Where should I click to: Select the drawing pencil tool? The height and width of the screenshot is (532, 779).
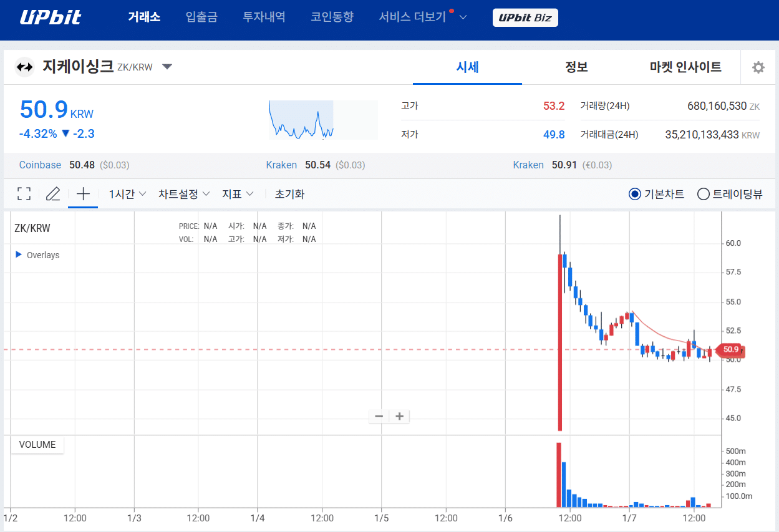(53, 193)
